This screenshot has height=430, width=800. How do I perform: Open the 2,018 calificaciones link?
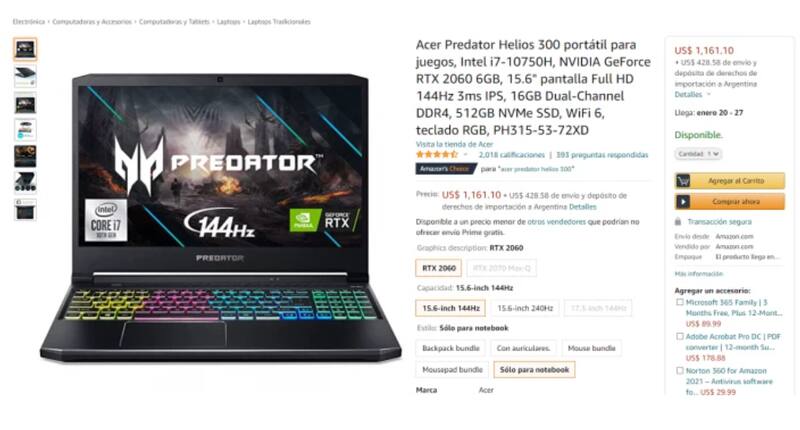pos(511,155)
